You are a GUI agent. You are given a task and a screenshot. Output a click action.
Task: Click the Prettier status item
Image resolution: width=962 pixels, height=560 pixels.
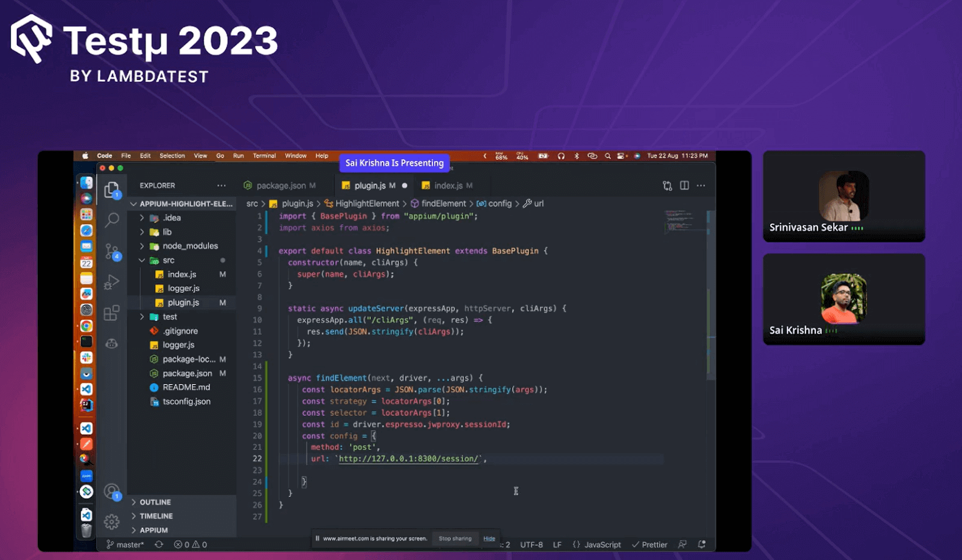point(650,544)
